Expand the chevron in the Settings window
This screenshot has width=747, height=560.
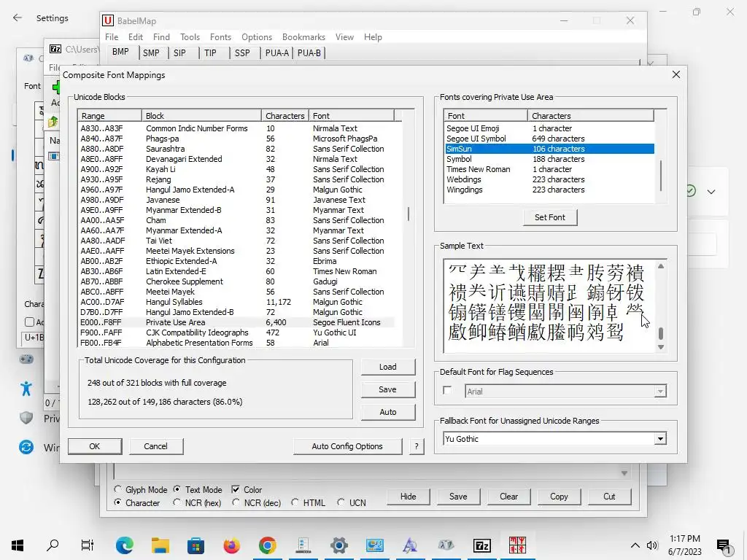(x=711, y=192)
